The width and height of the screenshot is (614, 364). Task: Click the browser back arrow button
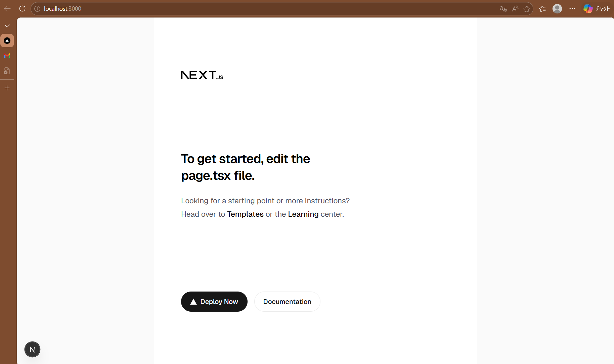(7, 9)
